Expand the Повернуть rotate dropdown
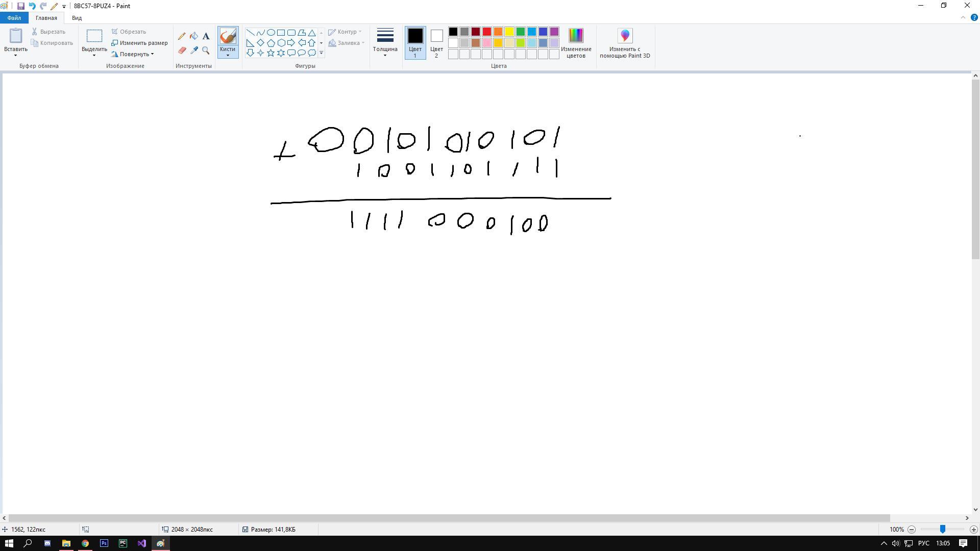Image resolution: width=980 pixels, height=551 pixels. pyautogui.click(x=134, y=54)
